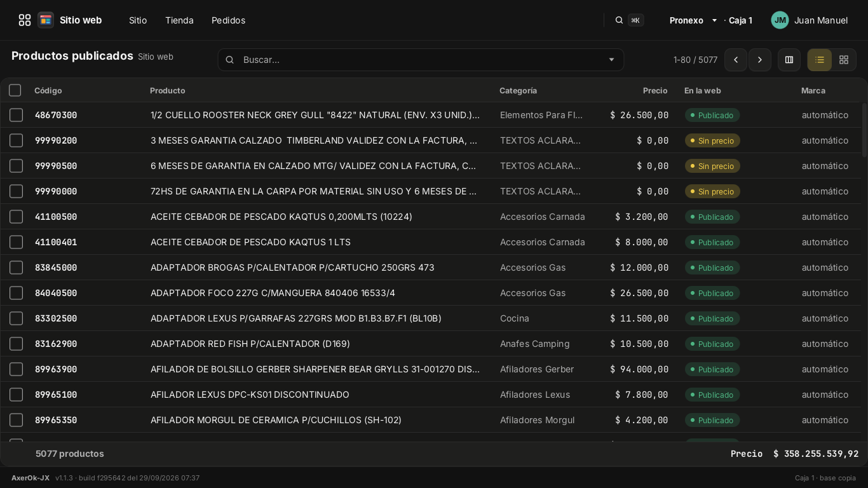Go to next page of products
Screen dimensions: 868x488
pyautogui.click(x=760, y=60)
